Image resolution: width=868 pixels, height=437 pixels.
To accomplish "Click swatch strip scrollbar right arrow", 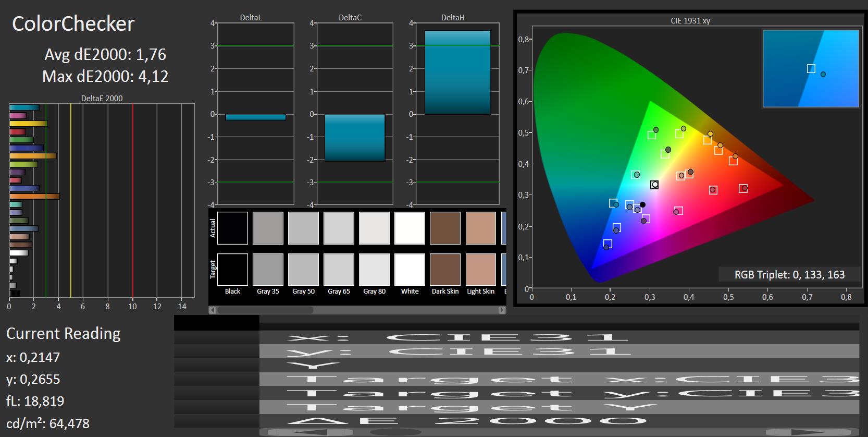I will [502, 310].
